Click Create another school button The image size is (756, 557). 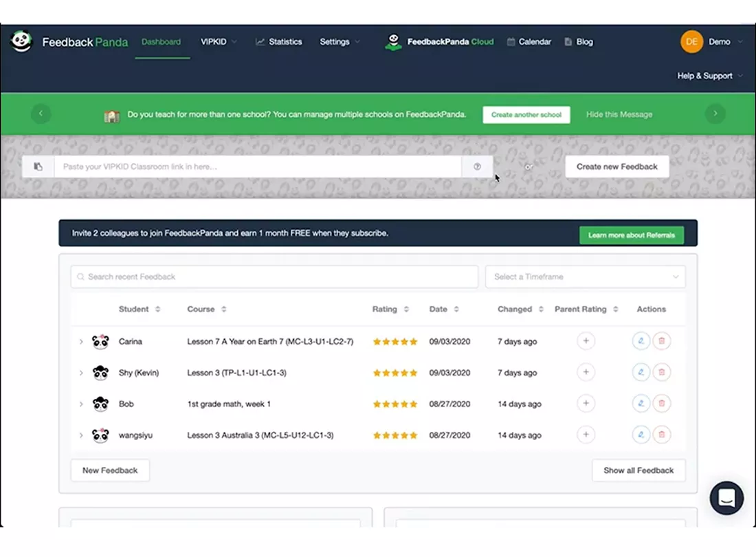(526, 115)
